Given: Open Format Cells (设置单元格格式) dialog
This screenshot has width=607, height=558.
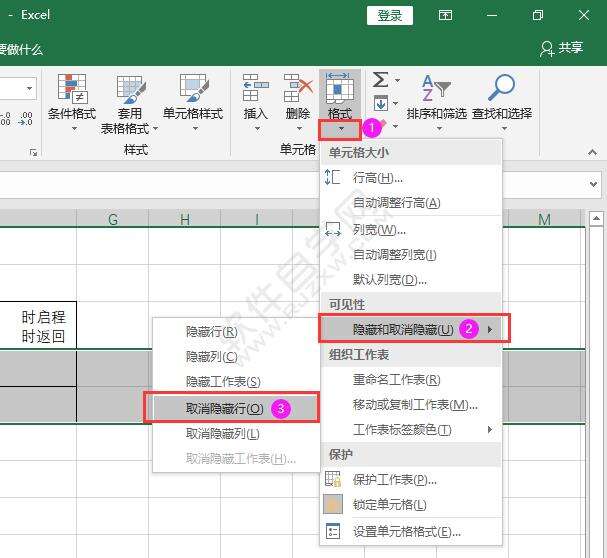Looking at the screenshot, I should coord(406,531).
